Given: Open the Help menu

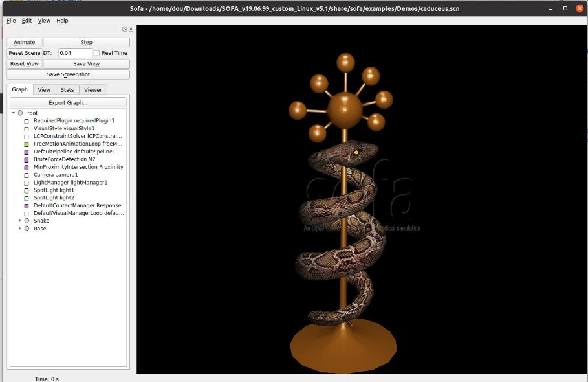Looking at the screenshot, I should point(62,21).
